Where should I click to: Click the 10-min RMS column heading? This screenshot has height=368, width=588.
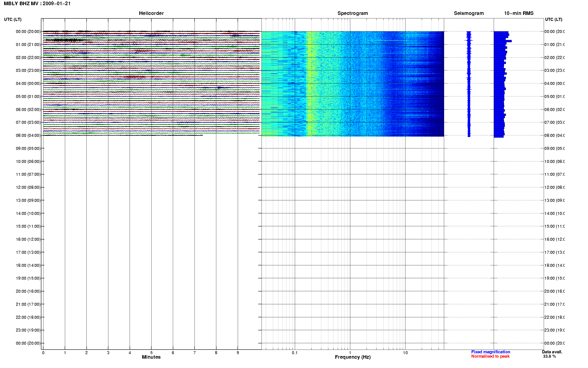click(x=519, y=13)
